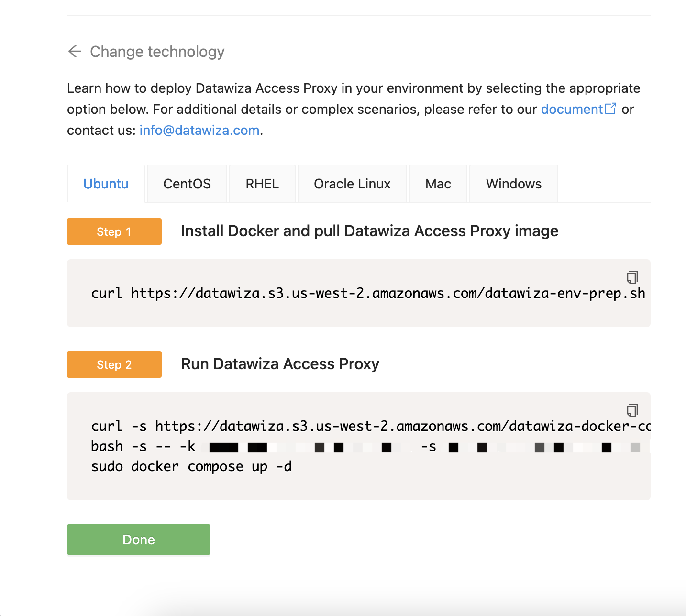Switch to the CentOS tab
The image size is (686, 616).
coord(187,184)
